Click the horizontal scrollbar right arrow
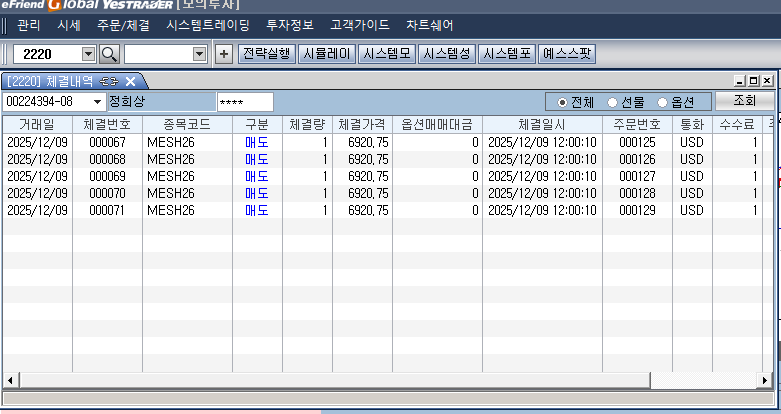Image resolution: width=781 pixels, height=414 pixels. 767,380
